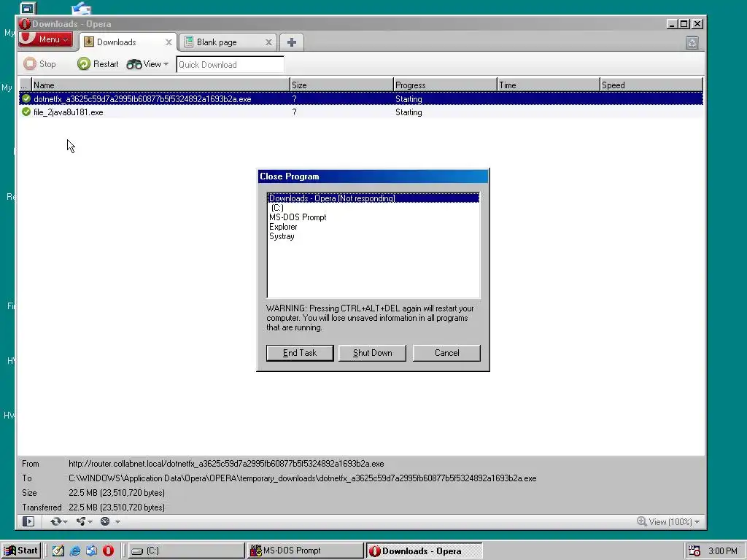Sort downloads by Time column
The image size is (747, 560).
pyautogui.click(x=549, y=85)
